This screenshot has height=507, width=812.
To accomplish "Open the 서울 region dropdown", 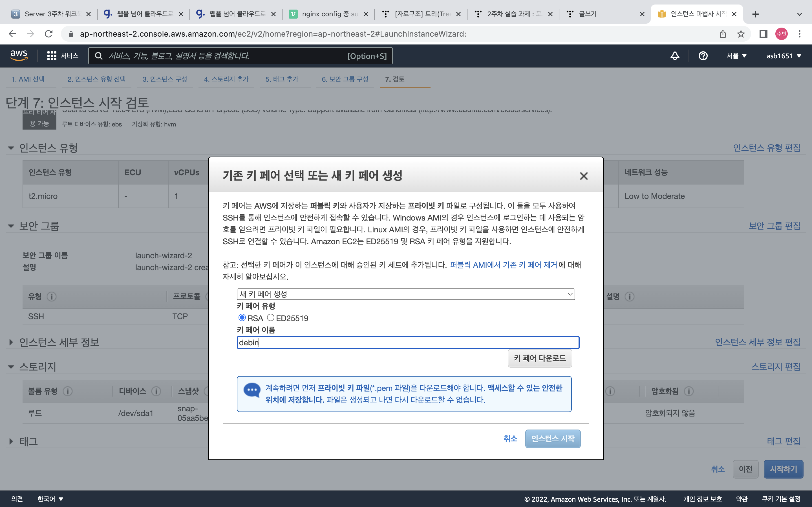I will [x=736, y=56].
